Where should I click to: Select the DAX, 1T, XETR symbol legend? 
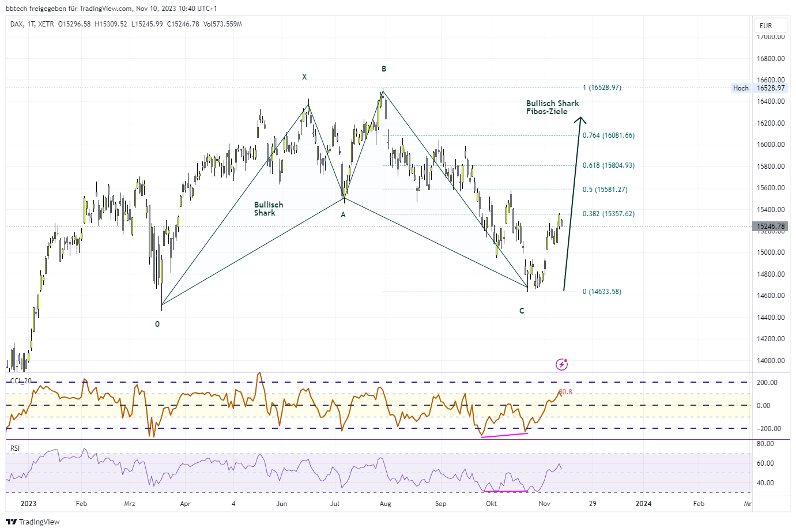pyautogui.click(x=32, y=24)
